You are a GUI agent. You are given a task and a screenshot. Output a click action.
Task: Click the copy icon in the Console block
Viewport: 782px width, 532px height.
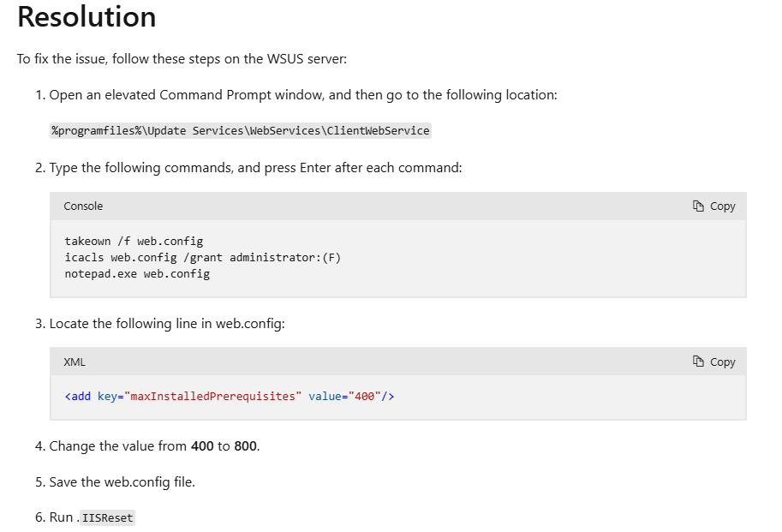point(698,206)
